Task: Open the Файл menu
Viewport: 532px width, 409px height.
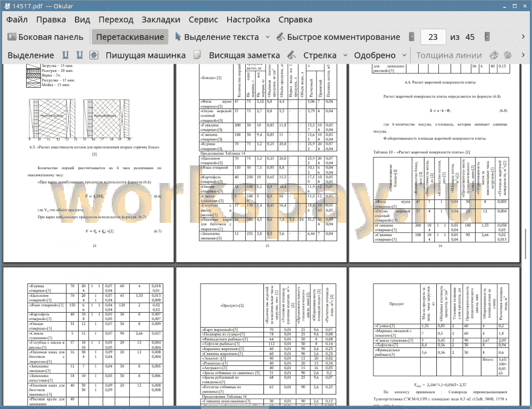Action: tap(17, 20)
